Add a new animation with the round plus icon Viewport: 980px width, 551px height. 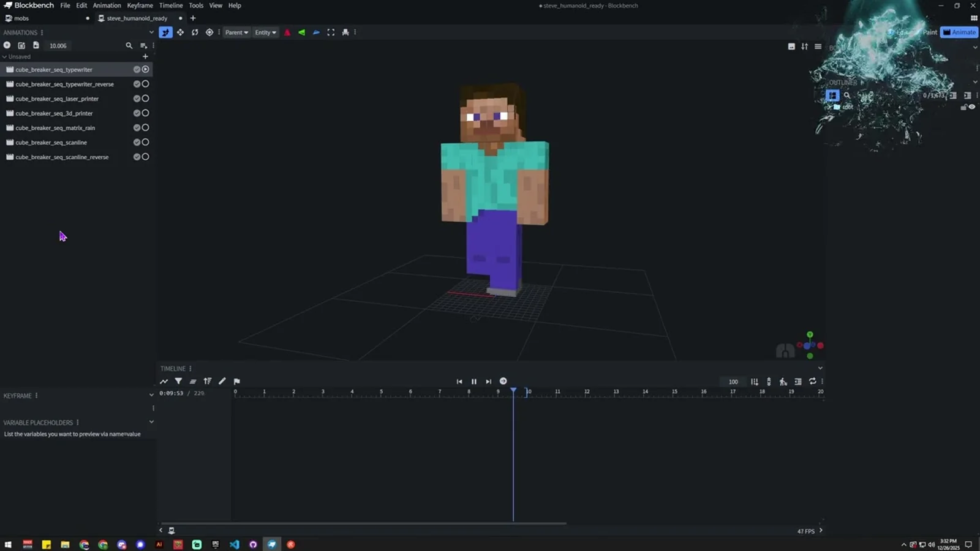tap(7, 45)
